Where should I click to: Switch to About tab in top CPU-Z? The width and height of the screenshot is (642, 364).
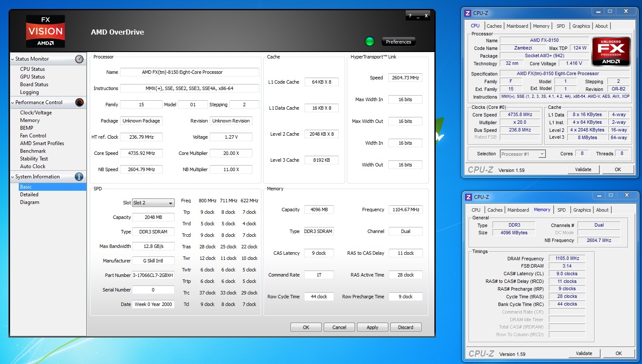pyautogui.click(x=601, y=26)
